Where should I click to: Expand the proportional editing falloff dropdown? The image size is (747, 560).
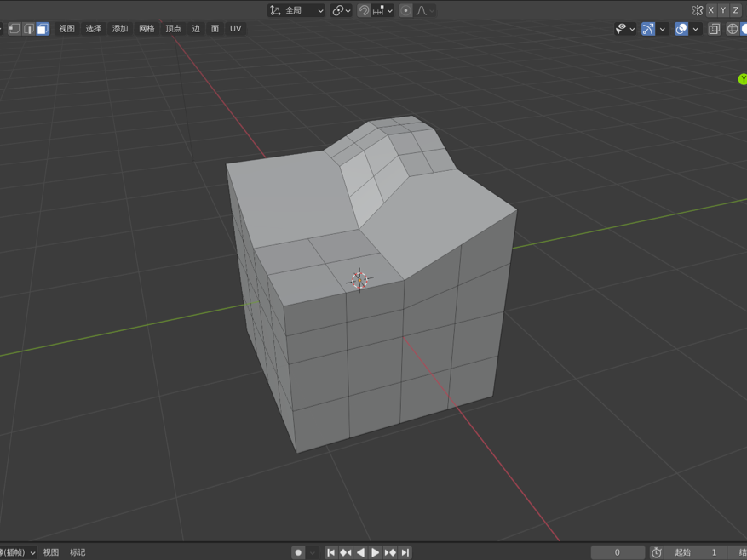432,10
